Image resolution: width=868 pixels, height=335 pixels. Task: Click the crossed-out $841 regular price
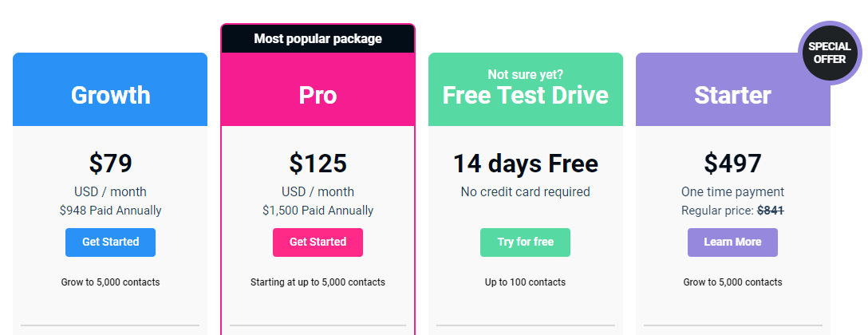point(771,211)
